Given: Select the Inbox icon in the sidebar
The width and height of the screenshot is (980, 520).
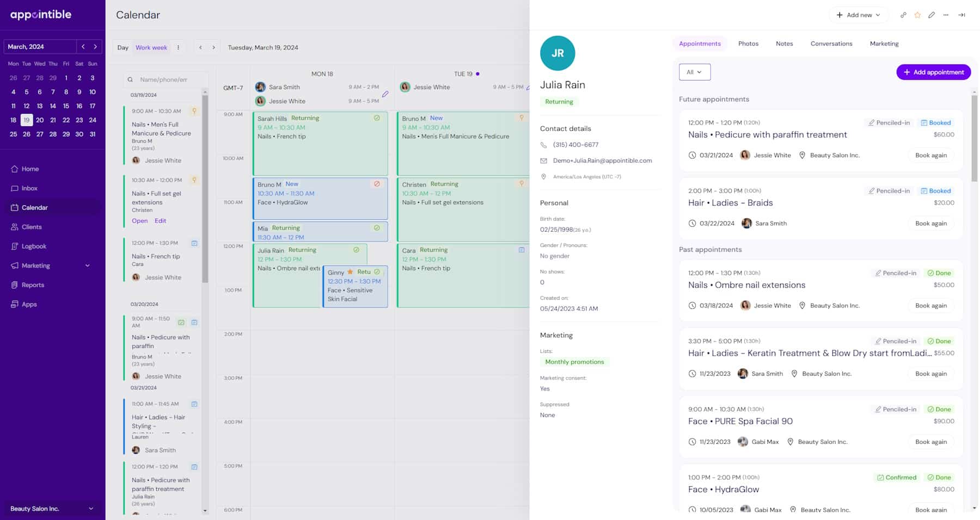Looking at the screenshot, I should (x=14, y=188).
